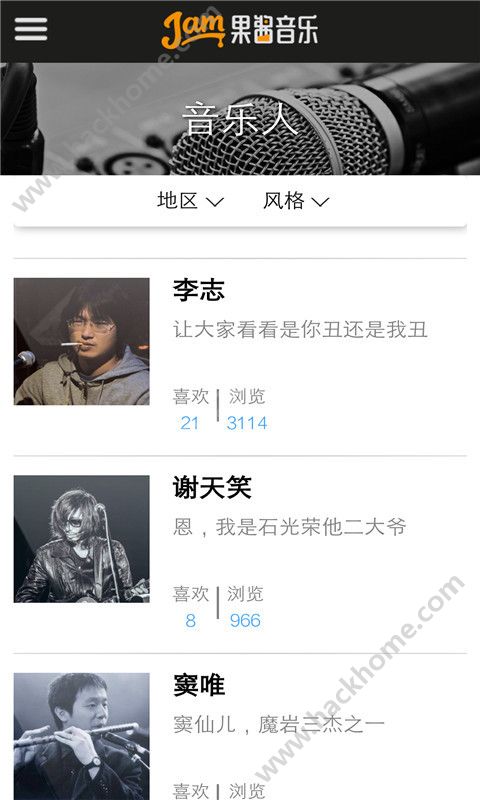Tap 谢天笑's likes count 8

[x=190, y=620]
